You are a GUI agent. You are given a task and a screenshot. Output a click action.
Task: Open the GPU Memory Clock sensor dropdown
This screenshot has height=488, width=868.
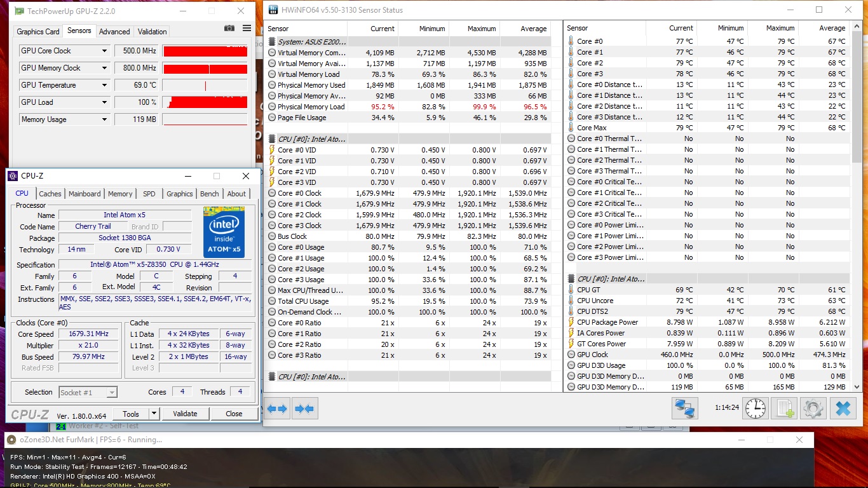pos(104,68)
